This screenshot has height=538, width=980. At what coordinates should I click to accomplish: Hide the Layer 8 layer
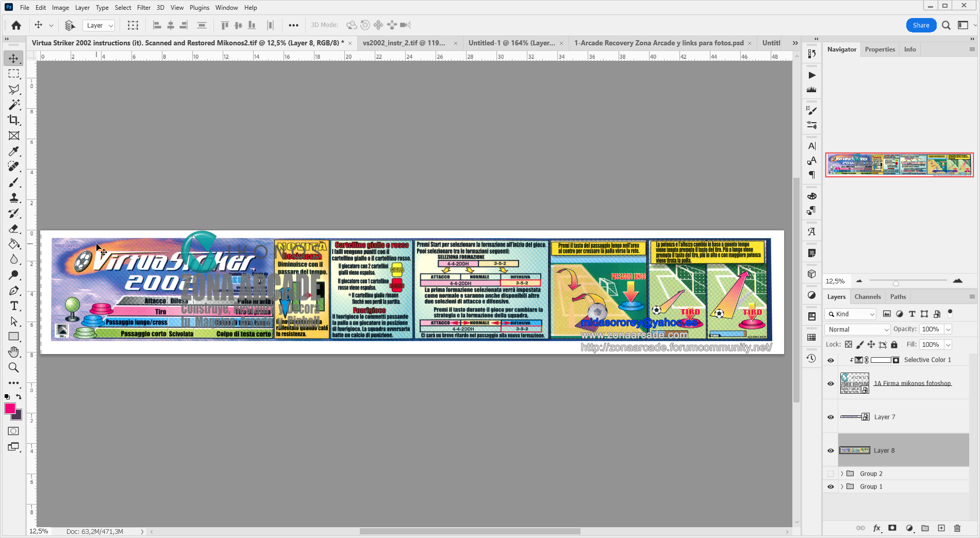click(x=830, y=450)
